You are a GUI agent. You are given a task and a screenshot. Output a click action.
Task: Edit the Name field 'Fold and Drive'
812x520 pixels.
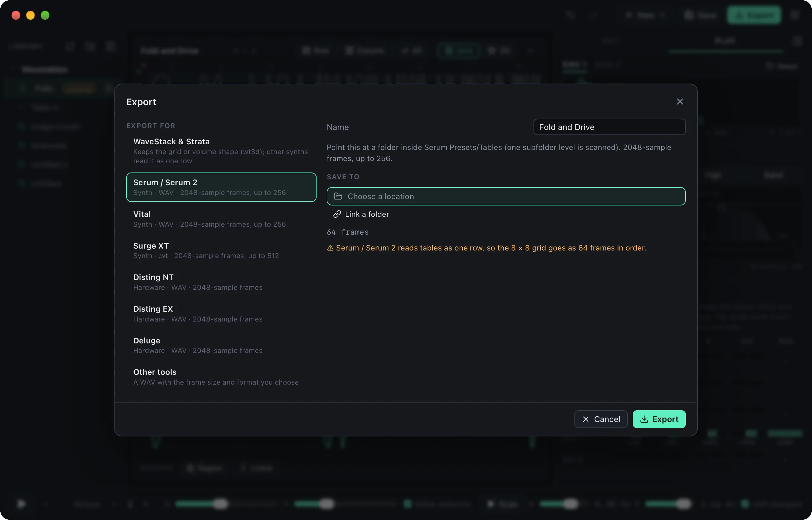click(x=609, y=127)
